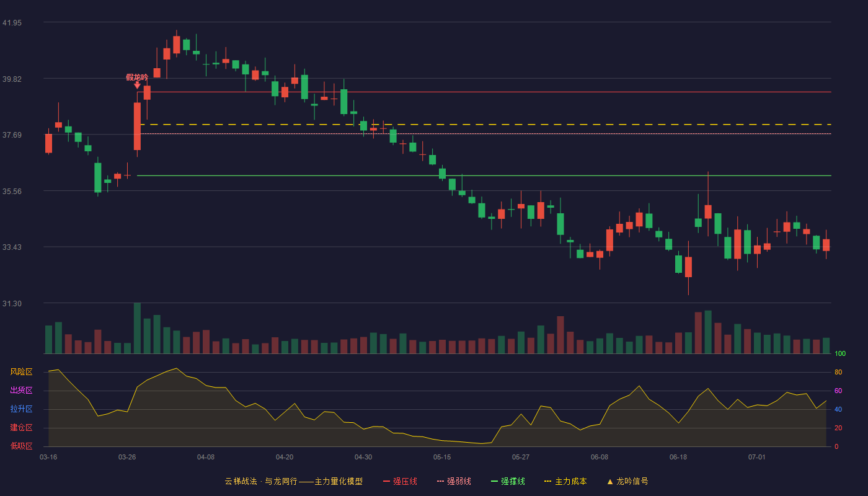868x496 pixels.
Task: Click the 06-08 date axis label
Action: 600,457
